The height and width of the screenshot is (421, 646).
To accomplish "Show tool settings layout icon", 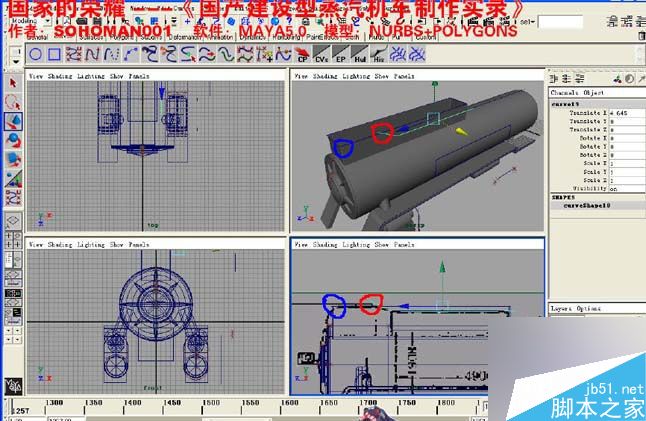I will [x=627, y=21].
